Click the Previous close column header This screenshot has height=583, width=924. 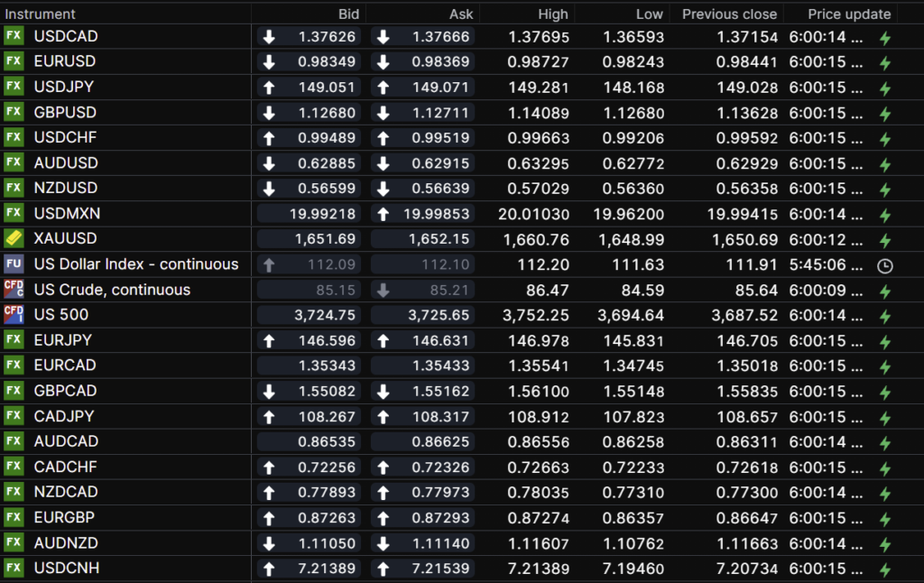pyautogui.click(x=728, y=14)
